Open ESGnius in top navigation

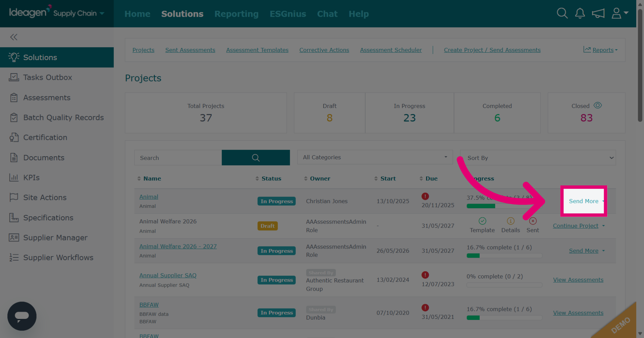[x=288, y=14]
